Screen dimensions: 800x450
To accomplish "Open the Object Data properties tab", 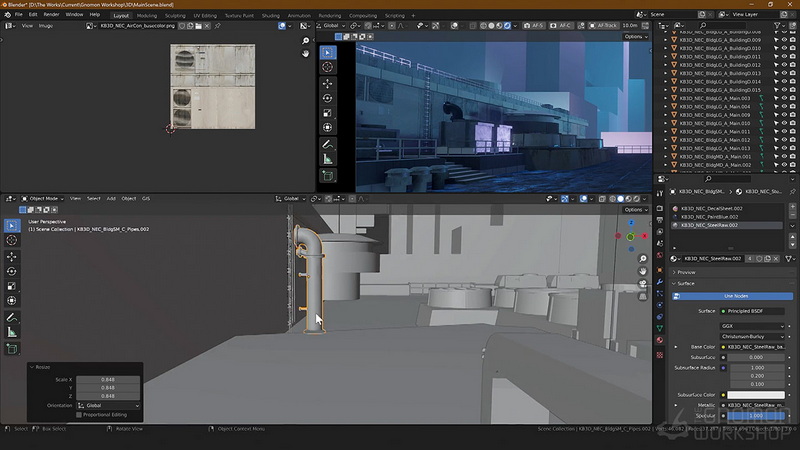I will tap(660, 328).
